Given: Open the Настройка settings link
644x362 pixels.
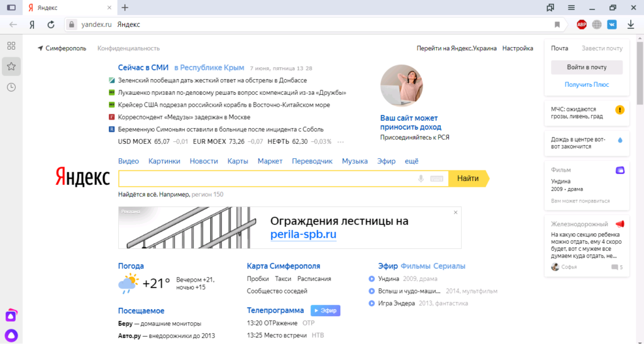Looking at the screenshot, I should 518,48.
